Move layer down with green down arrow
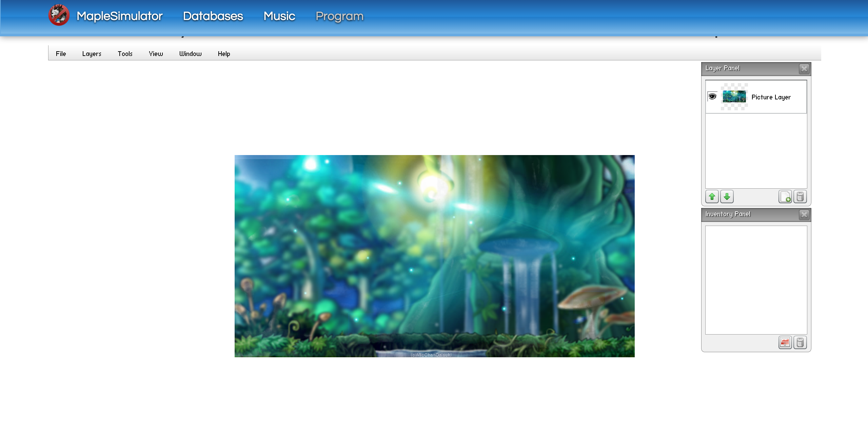 pyautogui.click(x=727, y=197)
